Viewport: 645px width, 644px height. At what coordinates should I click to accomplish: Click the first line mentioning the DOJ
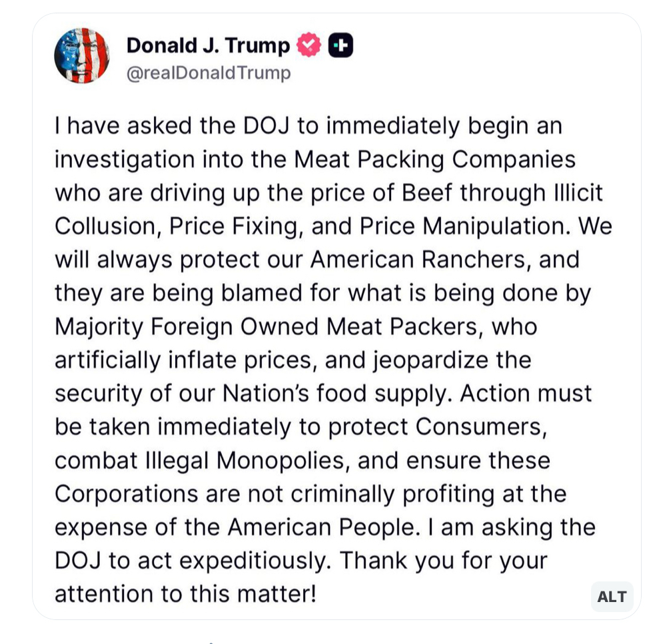[308, 126]
